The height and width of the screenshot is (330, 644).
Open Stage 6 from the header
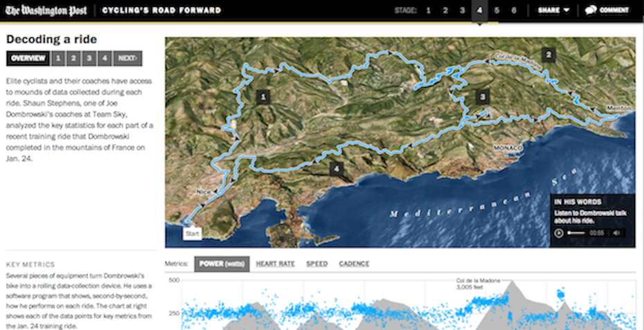(514, 10)
